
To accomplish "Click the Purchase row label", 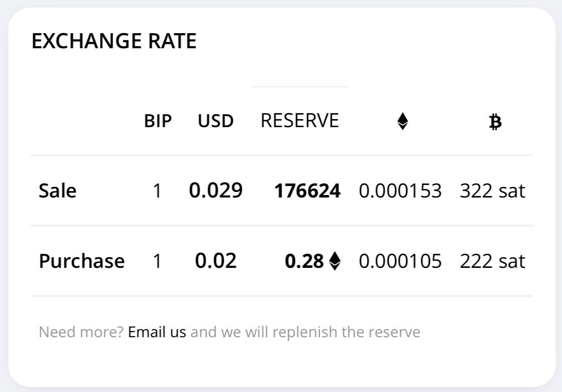I will tap(82, 261).
